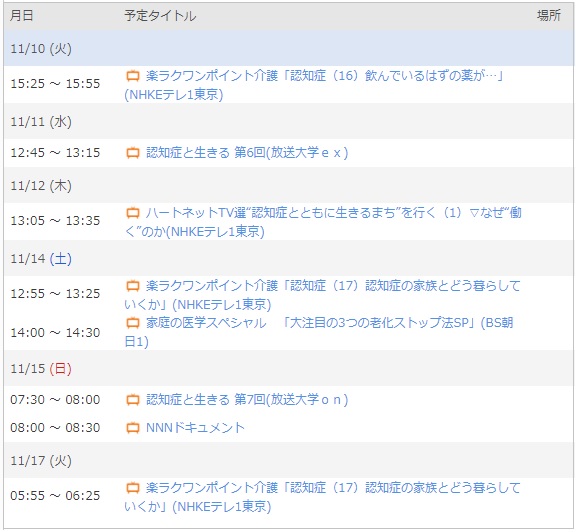The width and height of the screenshot is (576, 532).
Task: Select the 11/15 (日) date row
Action: (x=289, y=368)
